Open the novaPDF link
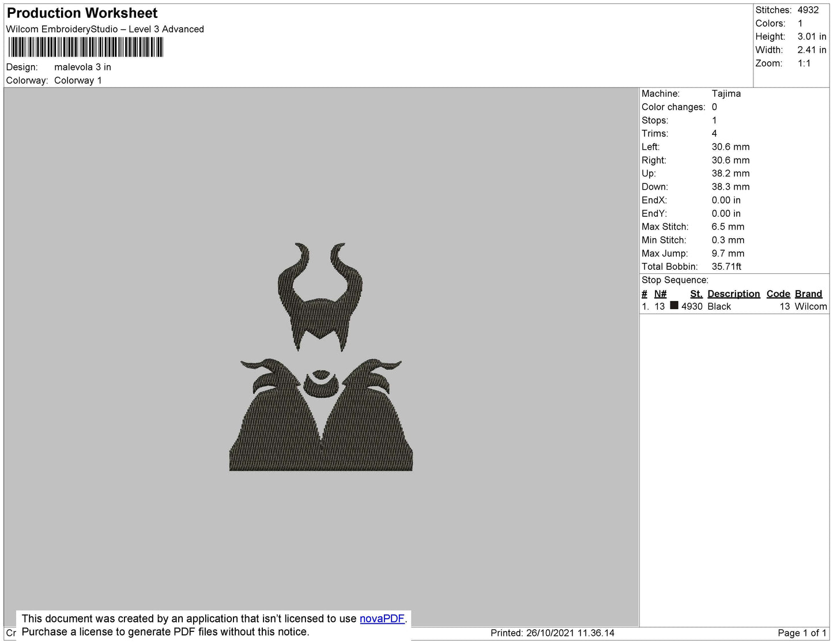The image size is (833, 644). (x=382, y=619)
